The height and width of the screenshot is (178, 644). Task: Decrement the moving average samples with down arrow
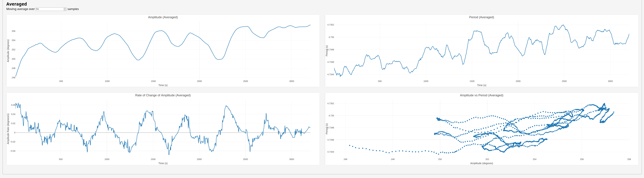pyautogui.click(x=65, y=10)
